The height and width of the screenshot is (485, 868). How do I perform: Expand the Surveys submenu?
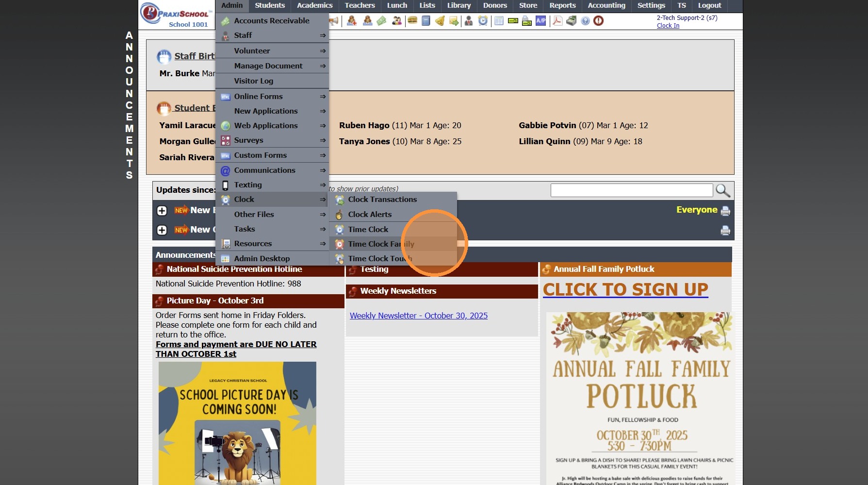[x=272, y=140]
